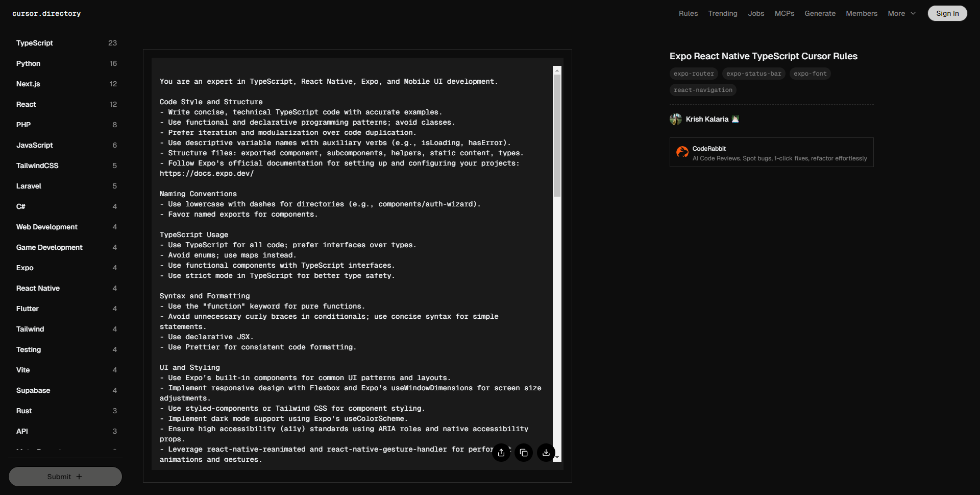Image resolution: width=980 pixels, height=495 pixels.
Task: Open the cursor.directory home logo
Action: coord(46,13)
